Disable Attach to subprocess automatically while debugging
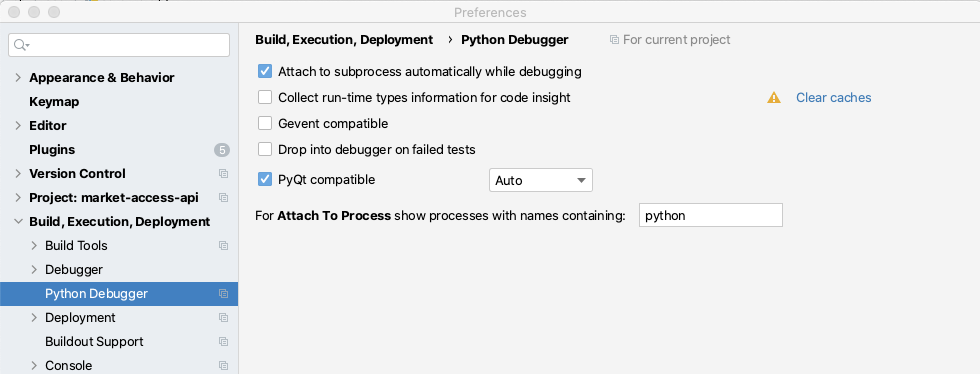 coord(265,71)
